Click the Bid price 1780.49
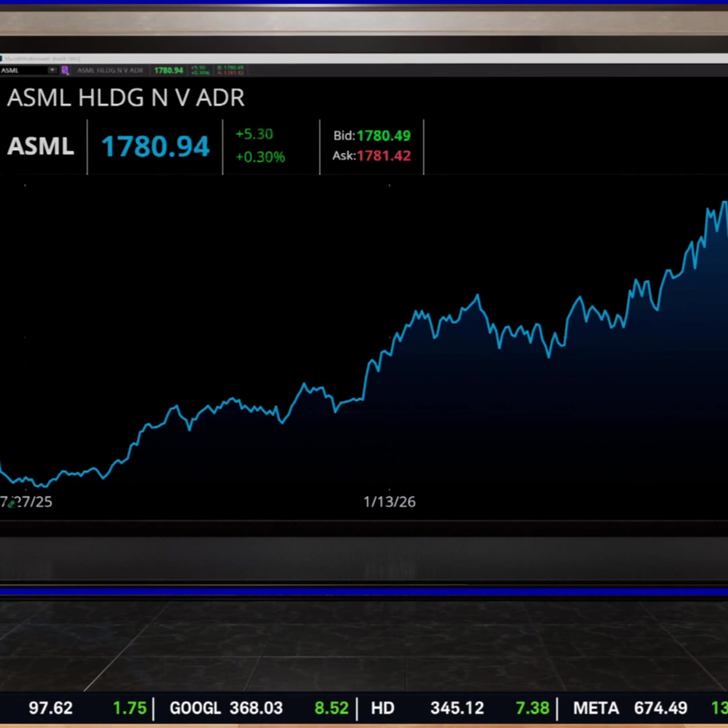Viewport: 728px width, 728px height. click(x=384, y=136)
